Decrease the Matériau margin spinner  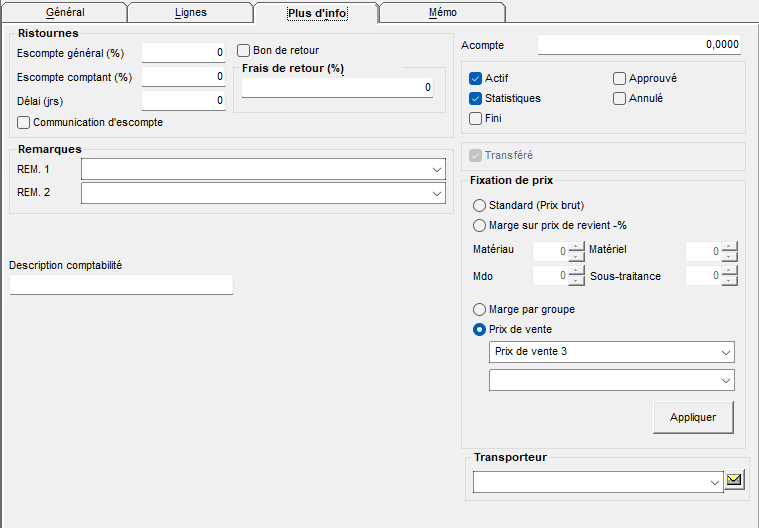coord(576,256)
